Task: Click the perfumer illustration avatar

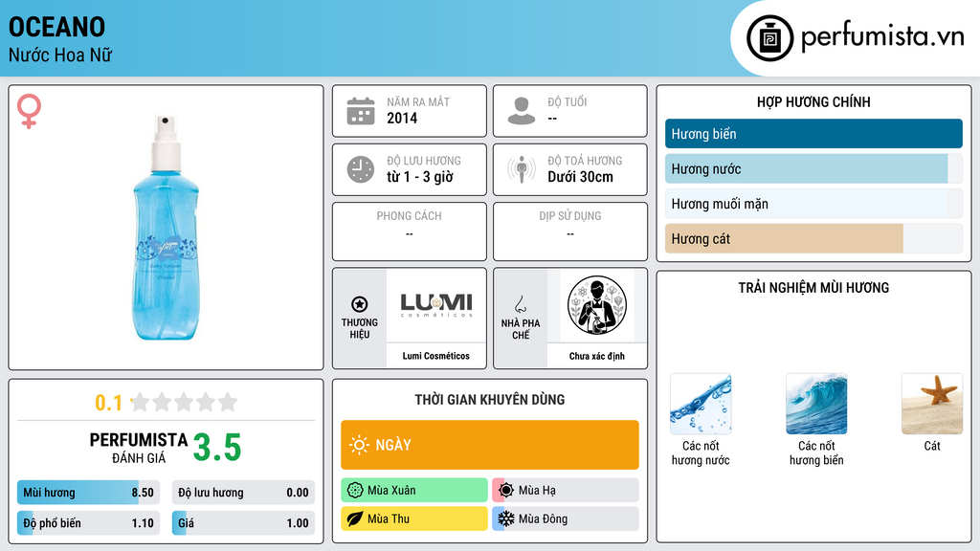Action: coord(597,305)
